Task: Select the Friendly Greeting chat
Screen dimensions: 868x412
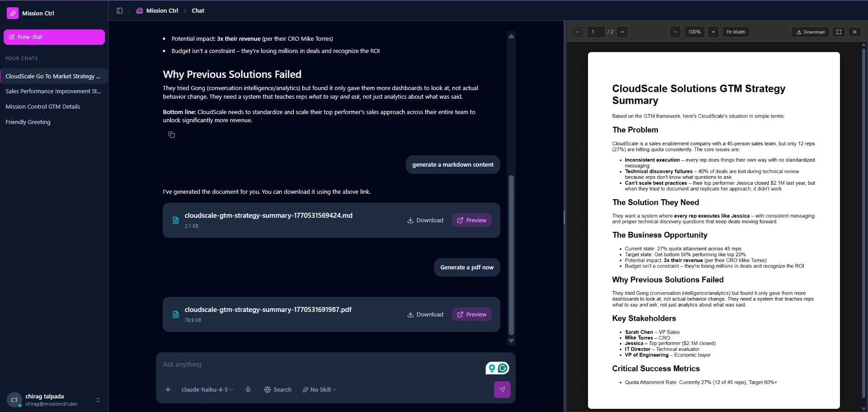Action: coord(28,122)
